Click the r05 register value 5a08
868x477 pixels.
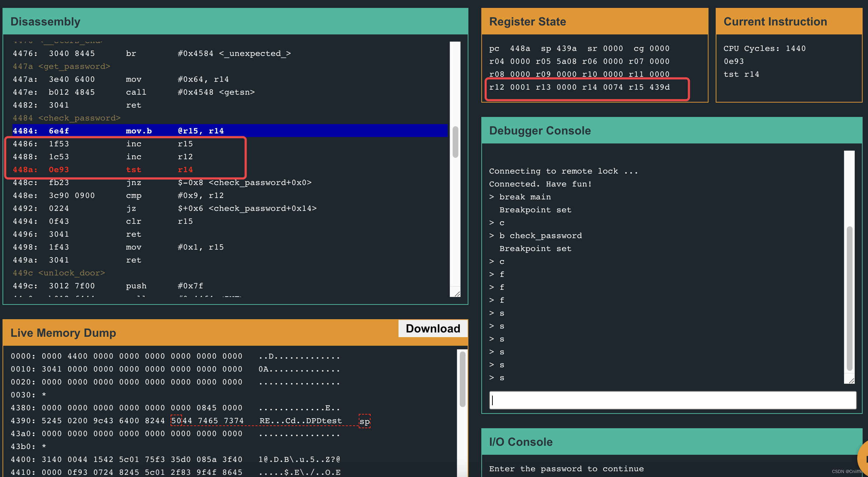pos(567,61)
